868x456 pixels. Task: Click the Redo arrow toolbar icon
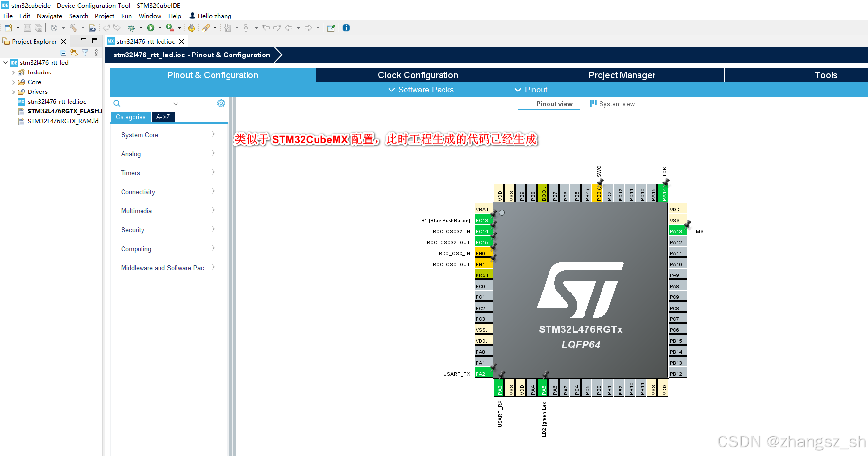pos(117,28)
